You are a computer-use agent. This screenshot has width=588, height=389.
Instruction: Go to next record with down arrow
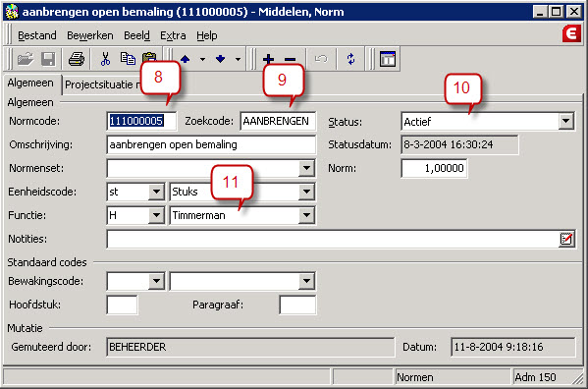tap(221, 59)
